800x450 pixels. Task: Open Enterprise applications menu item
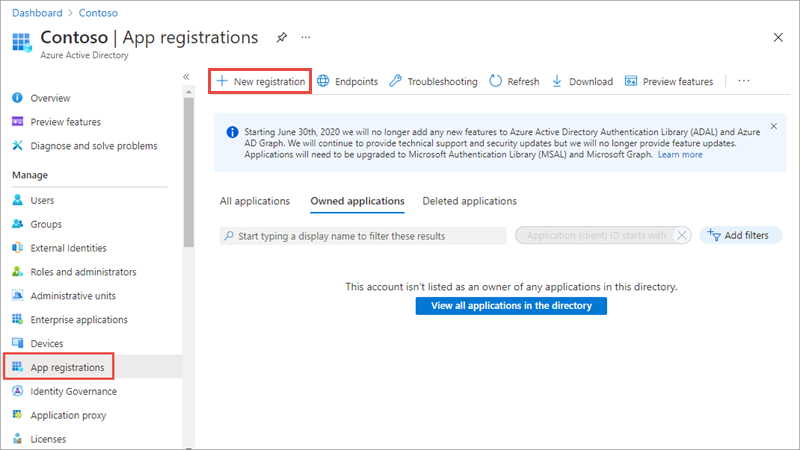coord(79,320)
